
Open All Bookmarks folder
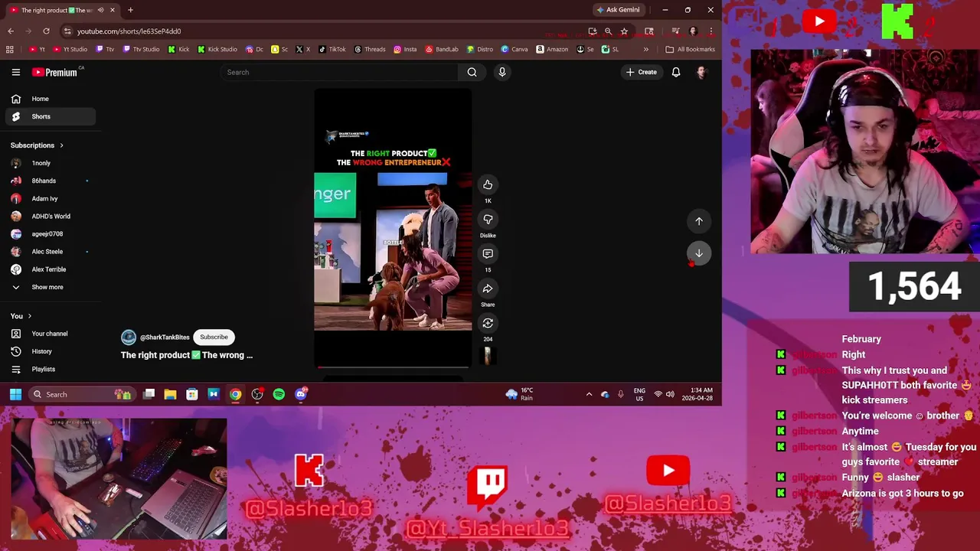pos(690,49)
